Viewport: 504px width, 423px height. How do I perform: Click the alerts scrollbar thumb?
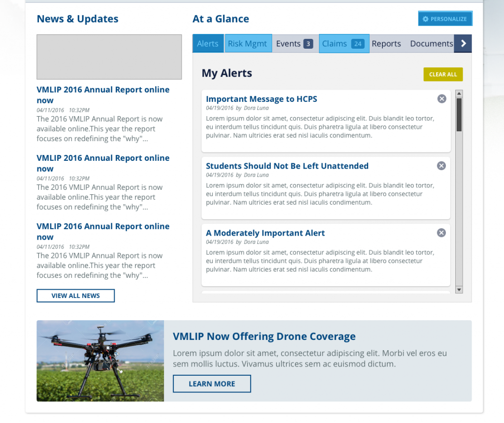point(459,115)
